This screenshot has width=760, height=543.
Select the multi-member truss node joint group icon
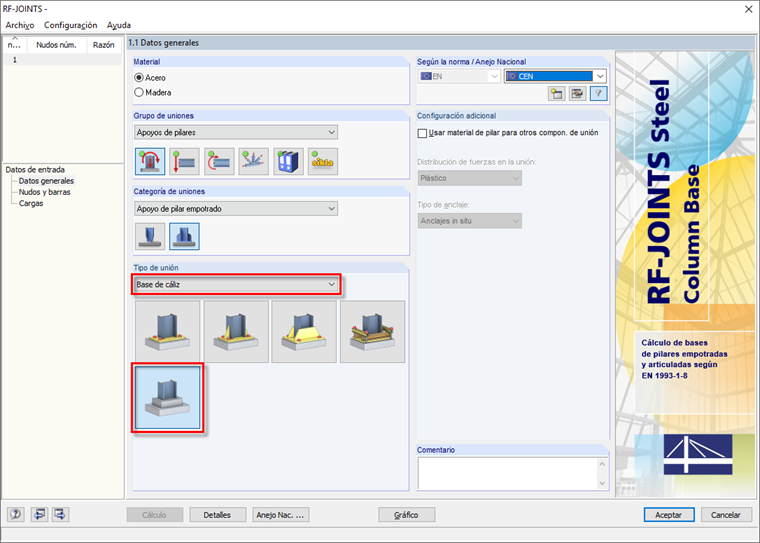click(253, 161)
